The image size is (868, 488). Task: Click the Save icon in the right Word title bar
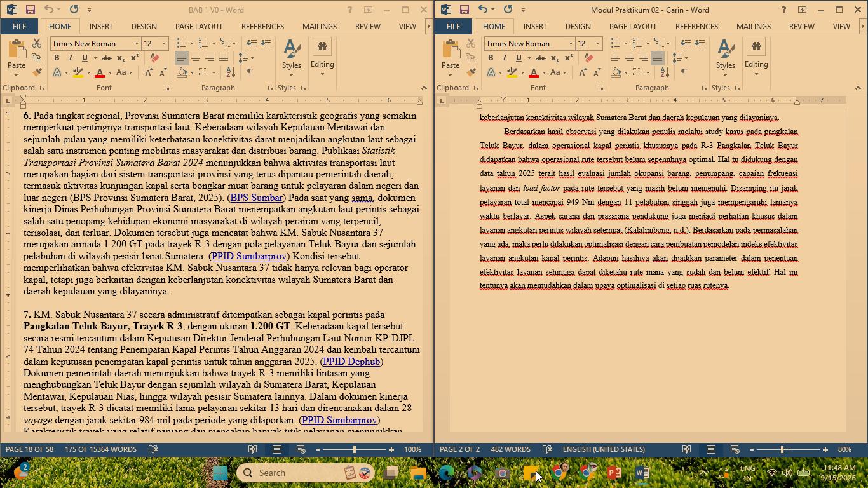pos(464,10)
